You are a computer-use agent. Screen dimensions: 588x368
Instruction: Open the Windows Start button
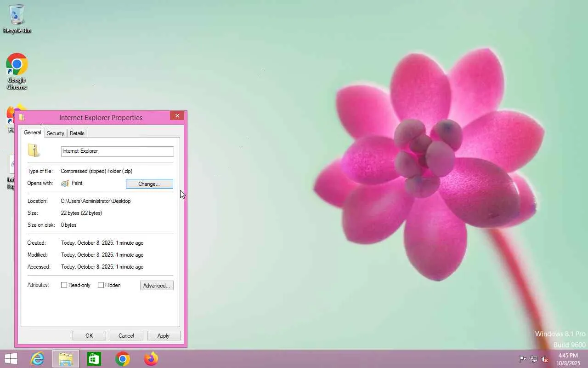point(11,359)
